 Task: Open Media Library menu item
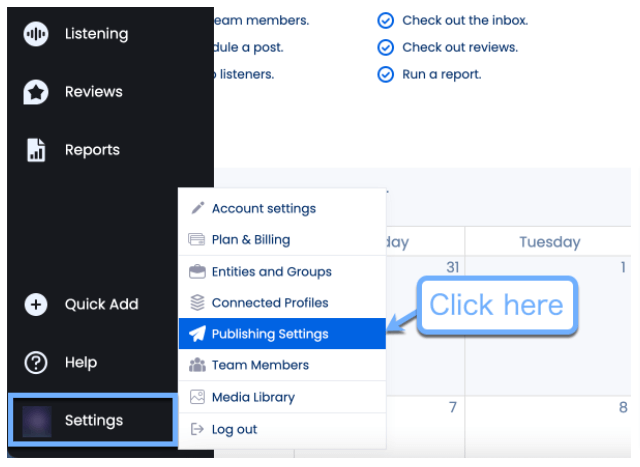point(253,397)
